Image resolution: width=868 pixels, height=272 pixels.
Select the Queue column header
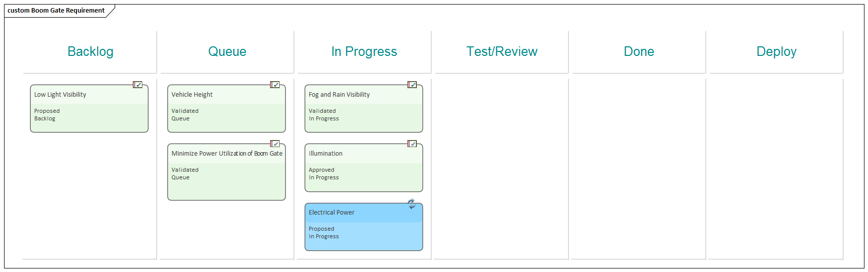(x=227, y=51)
